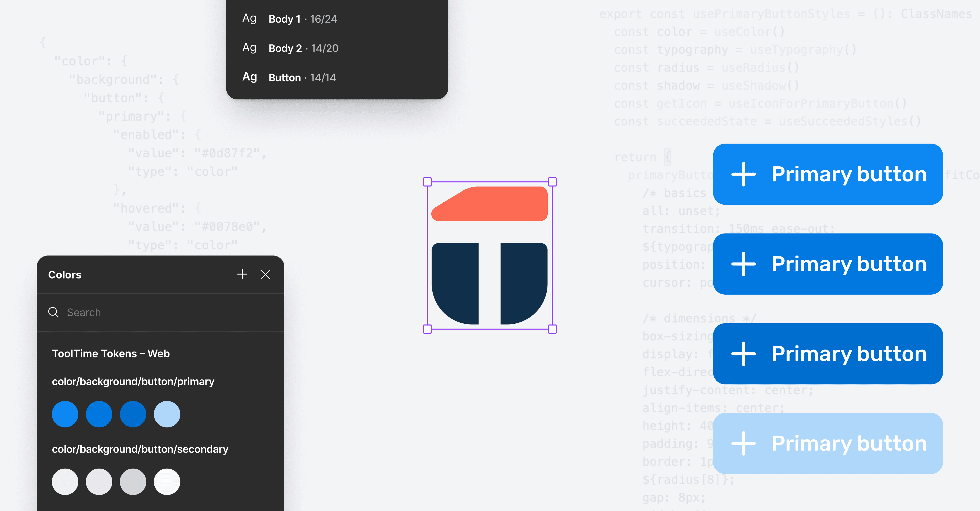Screen dimensions: 980x511
Task: Select the darkest gray secondary swatch
Action: pos(133,481)
